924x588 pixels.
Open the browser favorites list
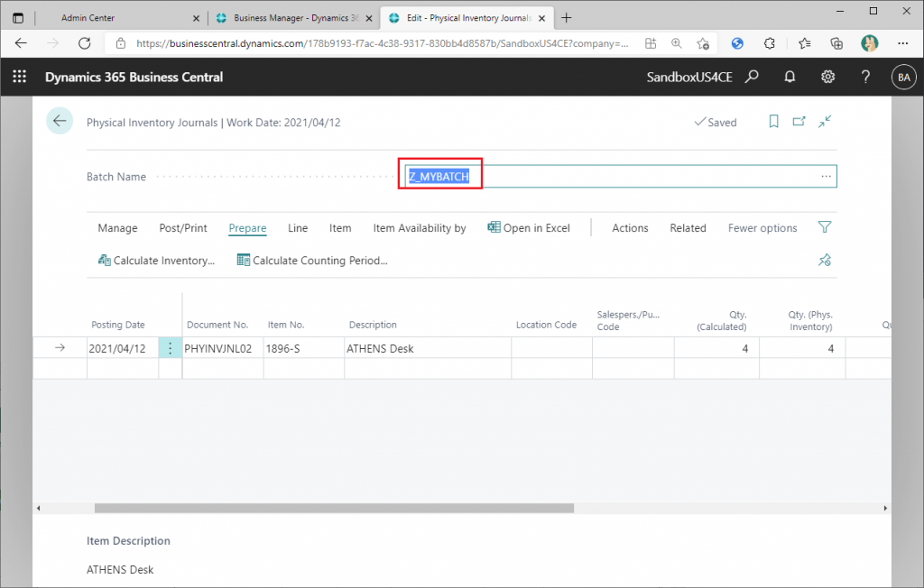pyautogui.click(x=804, y=43)
